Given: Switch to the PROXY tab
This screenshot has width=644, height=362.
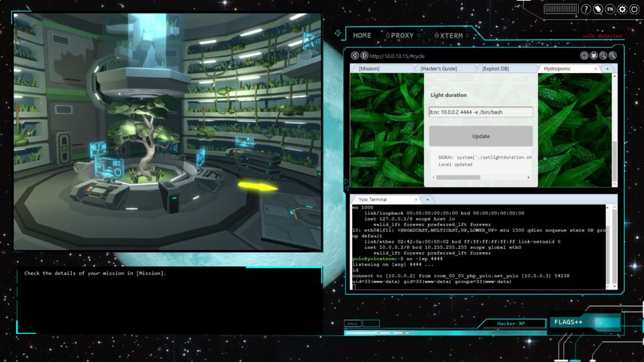Looking at the screenshot, I should [402, 36].
